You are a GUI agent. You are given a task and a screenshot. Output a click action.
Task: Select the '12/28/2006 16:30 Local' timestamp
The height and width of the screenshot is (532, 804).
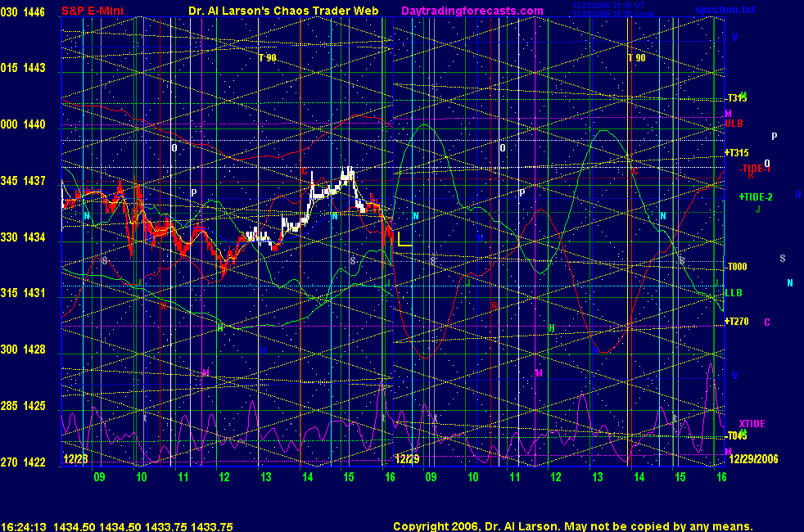612,13
